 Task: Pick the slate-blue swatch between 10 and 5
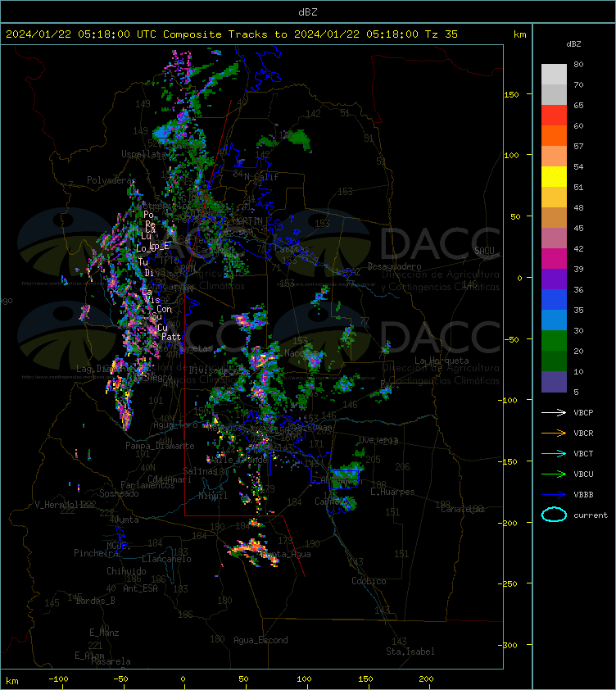tap(554, 382)
